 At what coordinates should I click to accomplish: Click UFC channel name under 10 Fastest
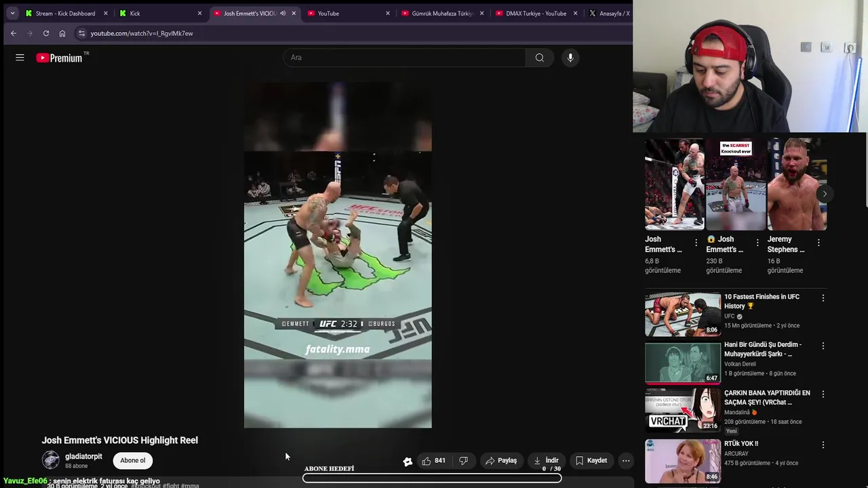(x=730, y=317)
